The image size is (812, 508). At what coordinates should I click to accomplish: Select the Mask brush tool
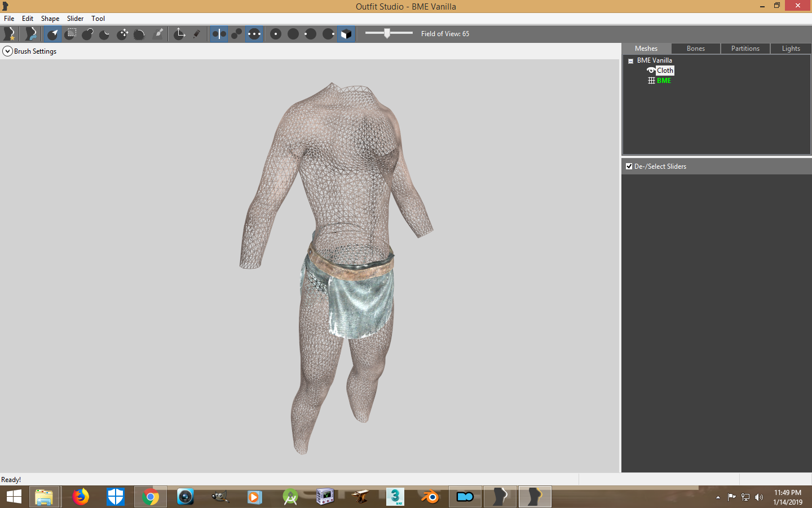pos(70,34)
